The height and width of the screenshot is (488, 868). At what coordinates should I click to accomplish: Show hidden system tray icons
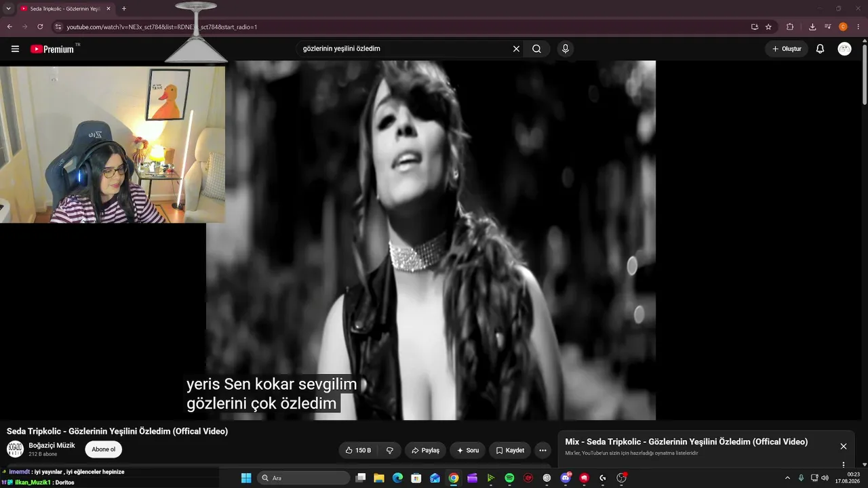click(x=787, y=478)
